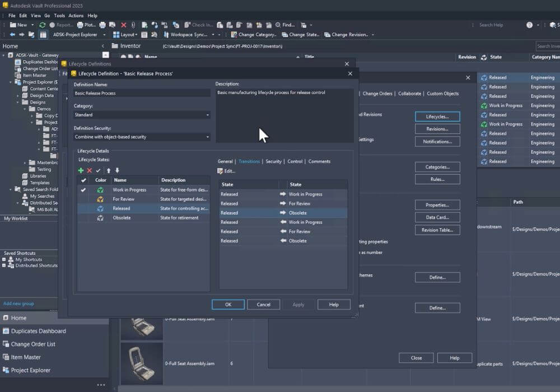Click the Change State toolbar icon
Viewport: 560px width, 392px height.
[x=285, y=35]
